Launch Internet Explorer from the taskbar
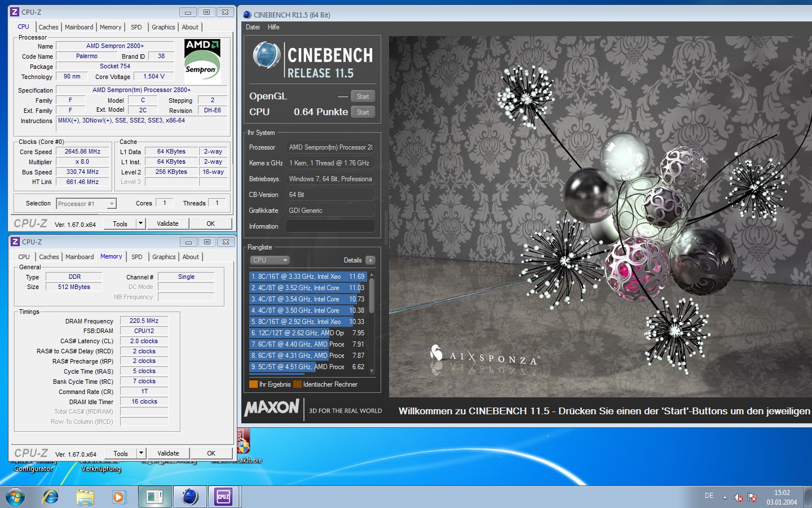Image resolution: width=812 pixels, height=508 pixels. [x=51, y=497]
